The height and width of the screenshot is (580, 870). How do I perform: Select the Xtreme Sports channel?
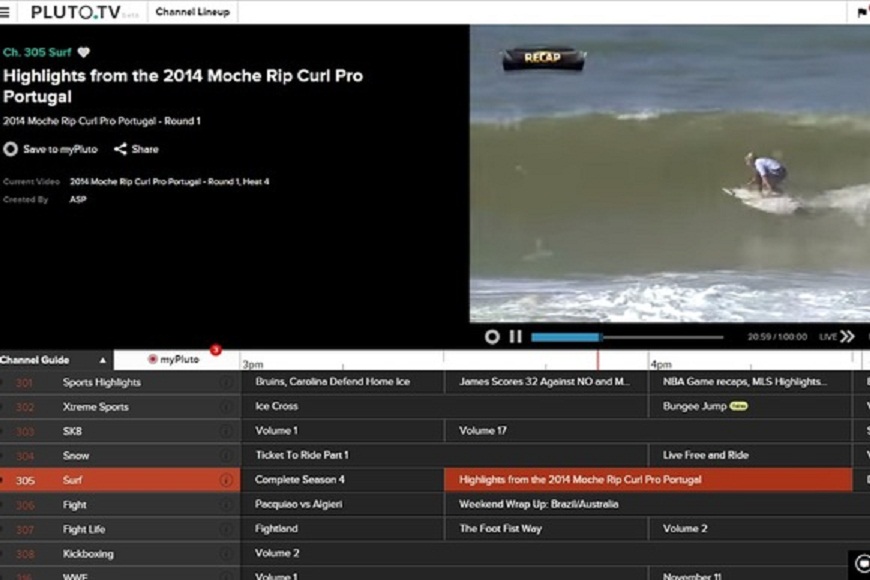click(x=95, y=407)
